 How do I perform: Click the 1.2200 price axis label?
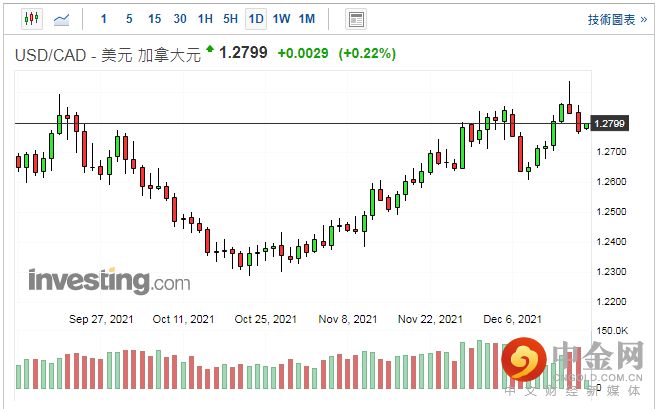click(x=611, y=302)
